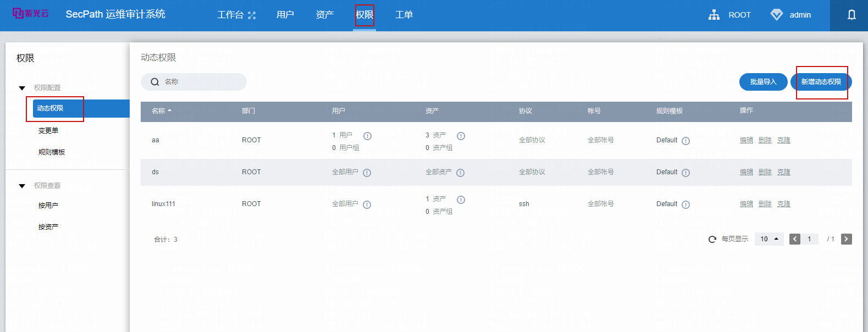868x332 pixels.
Task: Click the search magnifier icon
Action: point(155,82)
